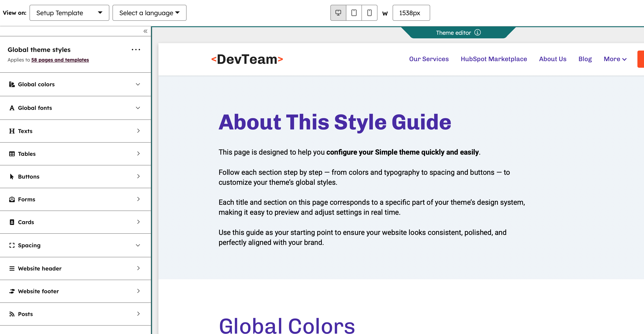Screen dimensions: 644x334
Task: Click the Forms panel icon
Action: [12, 199]
